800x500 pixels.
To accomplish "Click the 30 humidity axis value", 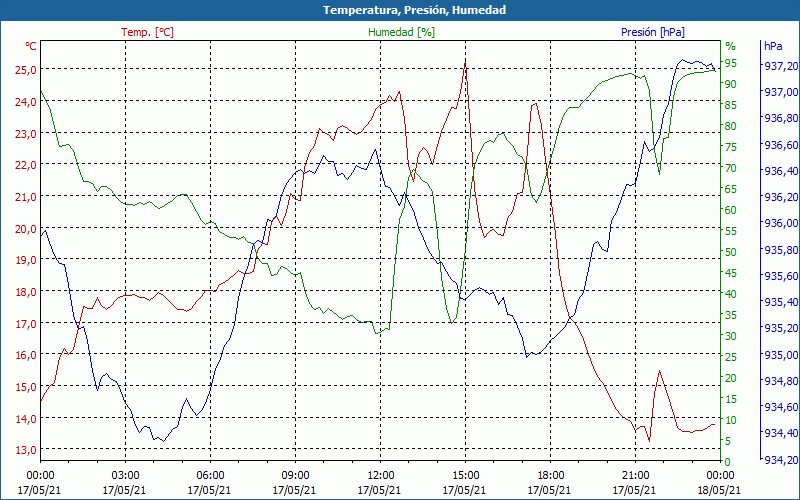I will [731, 336].
